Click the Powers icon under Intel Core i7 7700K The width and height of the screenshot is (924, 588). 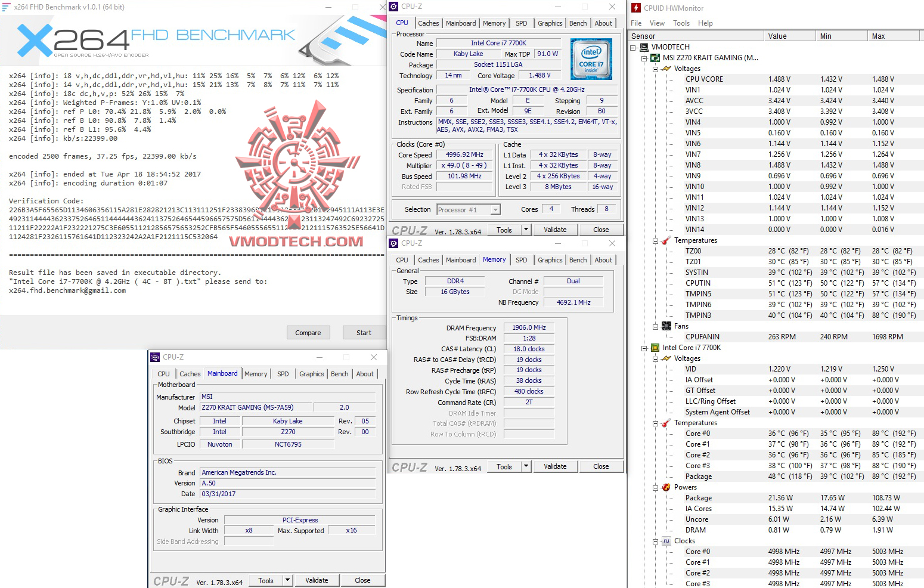(666, 487)
